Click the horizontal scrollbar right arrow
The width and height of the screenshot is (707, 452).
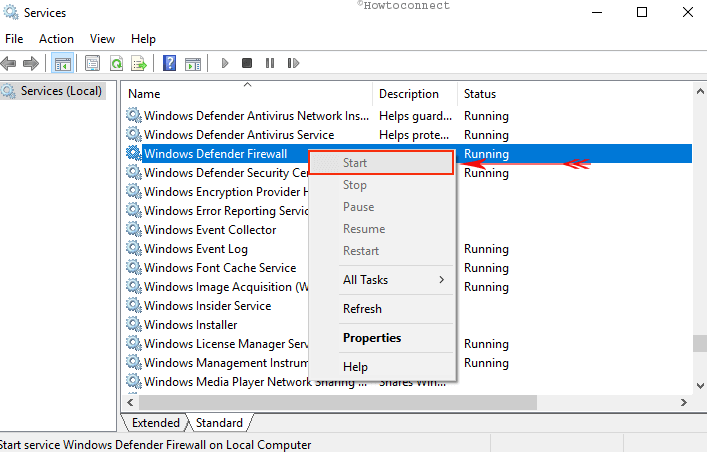[684, 402]
